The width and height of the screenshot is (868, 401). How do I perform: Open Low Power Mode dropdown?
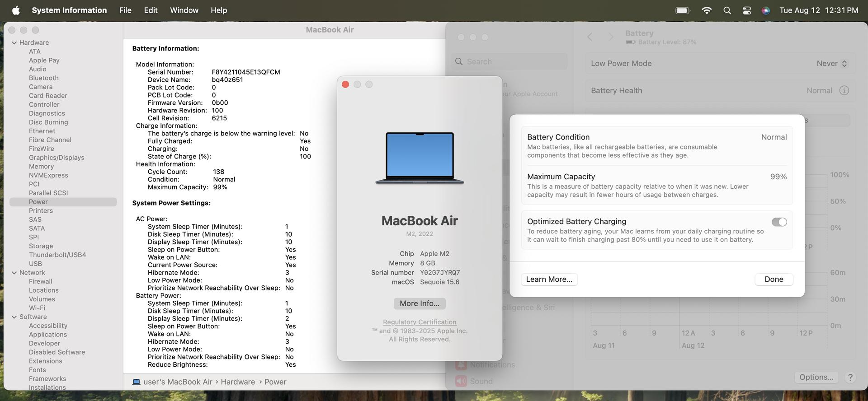tap(831, 64)
